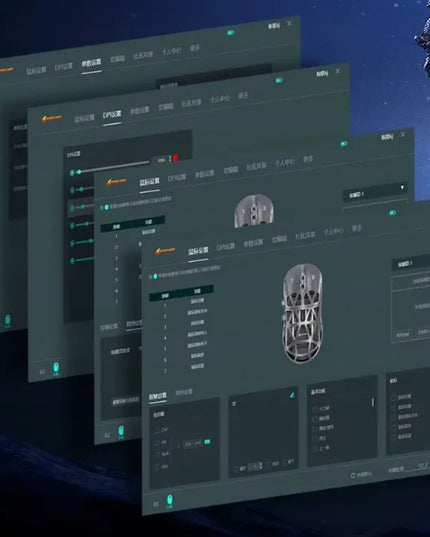
Task: Click the cyan mouse device icon in front window's footer
Action: 169,501
